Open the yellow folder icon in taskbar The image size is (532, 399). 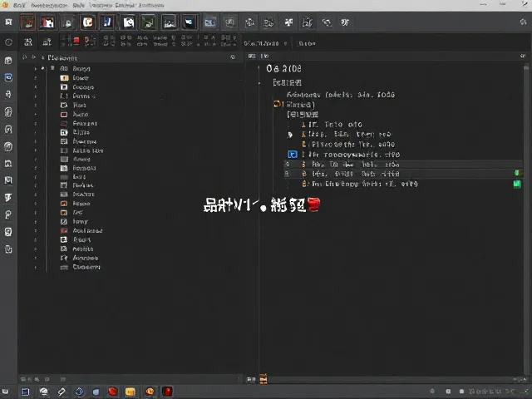[x=131, y=392]
